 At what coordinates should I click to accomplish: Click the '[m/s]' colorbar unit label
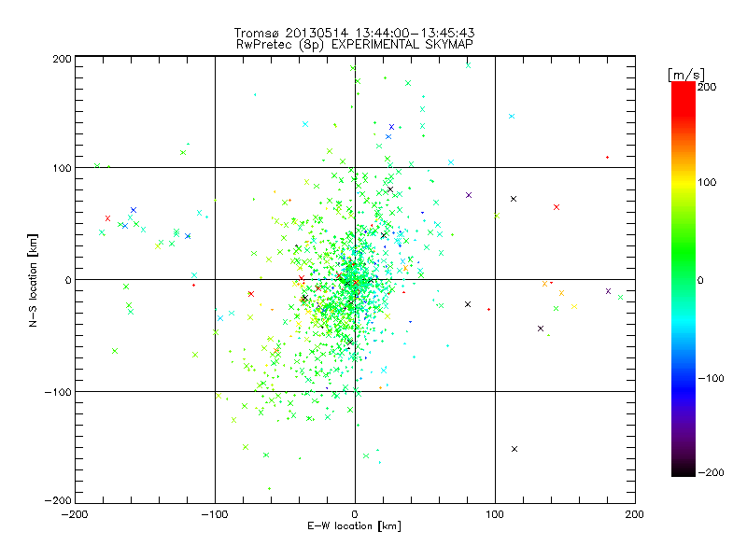point(686,75)
